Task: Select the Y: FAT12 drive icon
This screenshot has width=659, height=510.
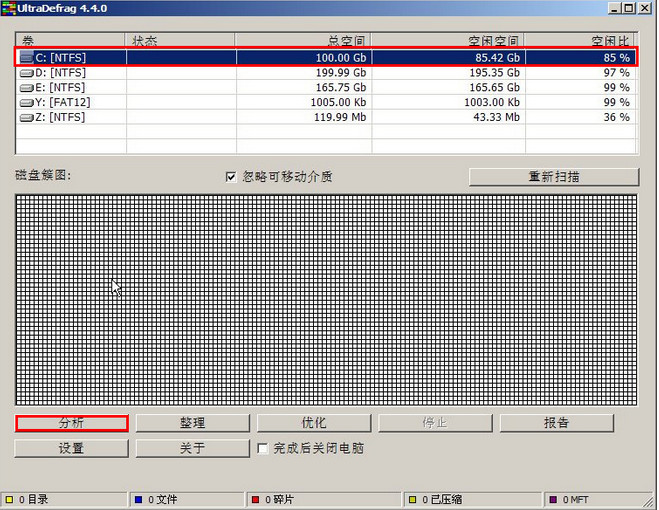Action: [x=27, y=102]
